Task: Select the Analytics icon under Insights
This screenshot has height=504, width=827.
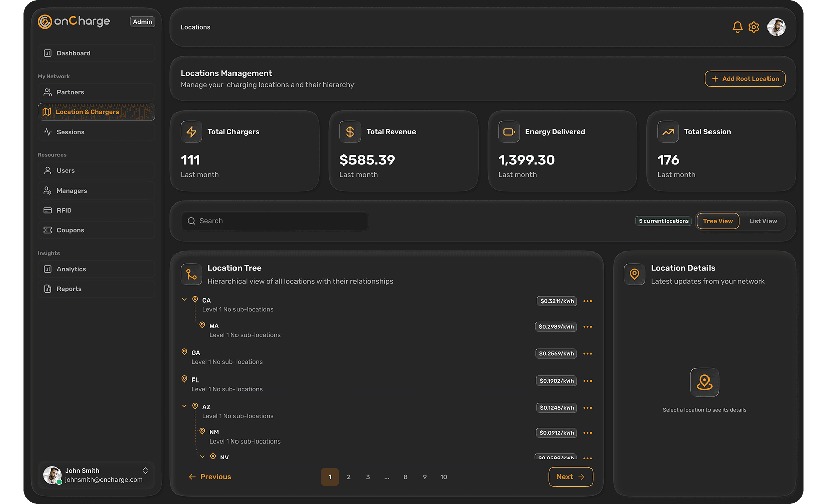Action: pos(48,269)
